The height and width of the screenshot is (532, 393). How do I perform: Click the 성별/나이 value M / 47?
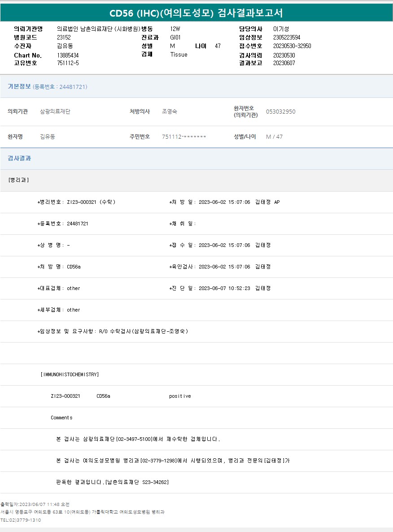(274, 136)
